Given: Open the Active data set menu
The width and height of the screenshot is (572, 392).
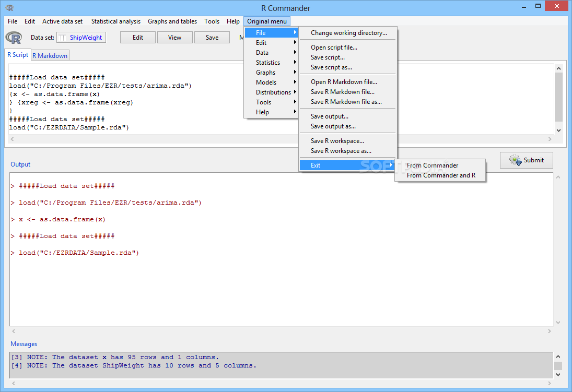Looking at the screenshot, I should click(62, 21).
